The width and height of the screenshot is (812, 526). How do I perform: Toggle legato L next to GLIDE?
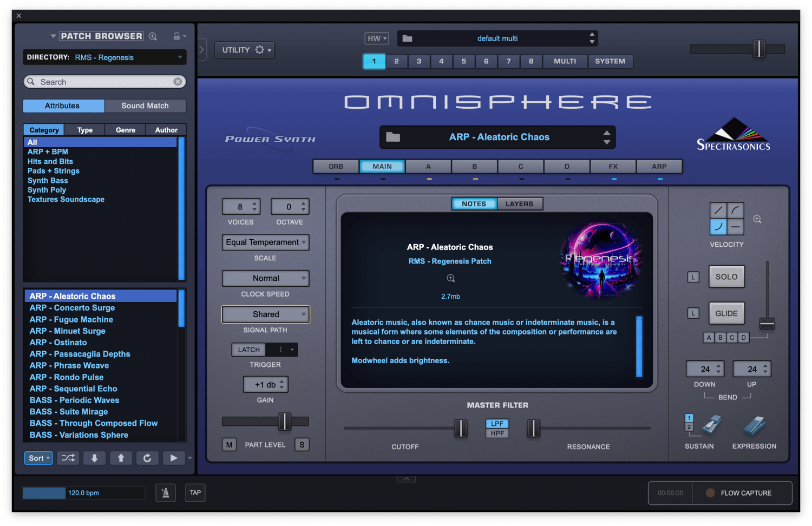pyautogui.click(x=693, y=313)
